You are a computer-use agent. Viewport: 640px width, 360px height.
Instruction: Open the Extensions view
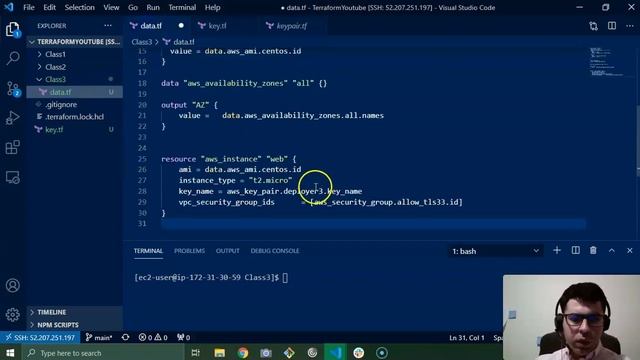coord(13,147)
